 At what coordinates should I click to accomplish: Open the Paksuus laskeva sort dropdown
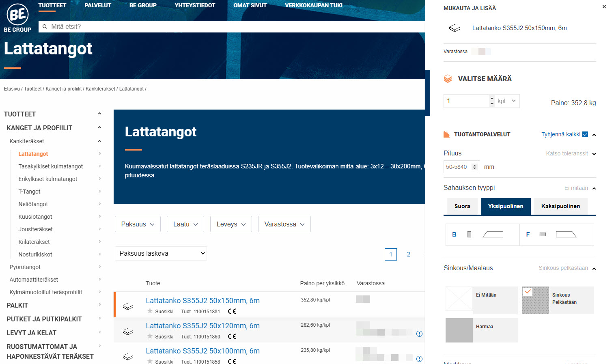pyautogui.click(x=161, y=253)
